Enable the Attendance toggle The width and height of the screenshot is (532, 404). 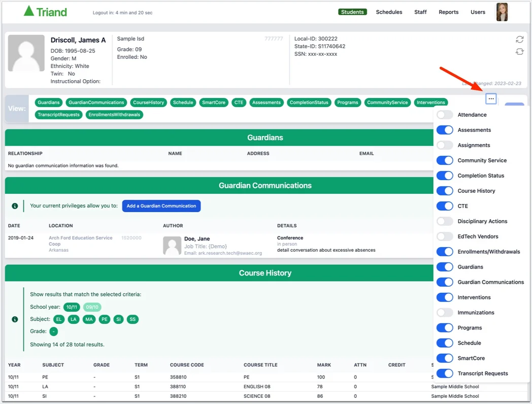pos(445,115)
